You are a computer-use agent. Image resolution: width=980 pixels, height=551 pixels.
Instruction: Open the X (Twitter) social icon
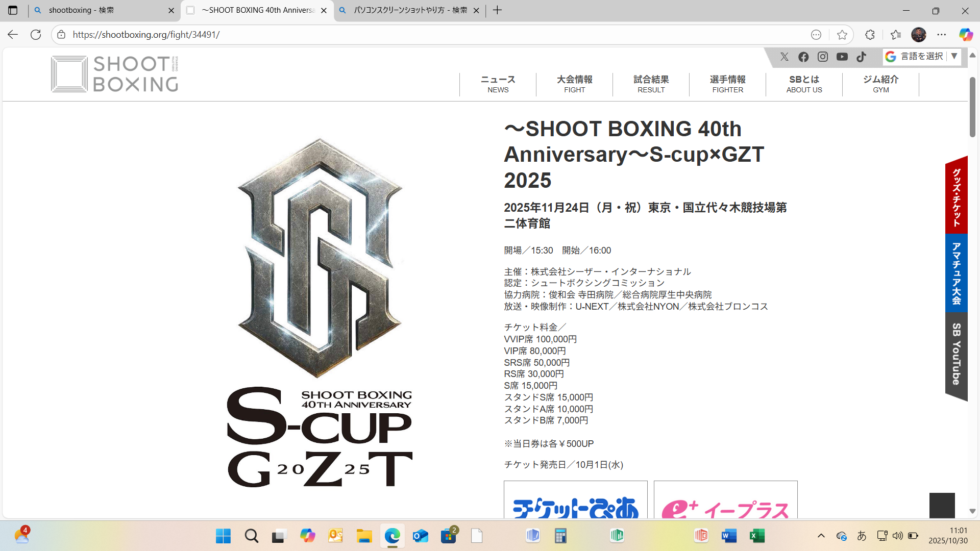[785, 57]
